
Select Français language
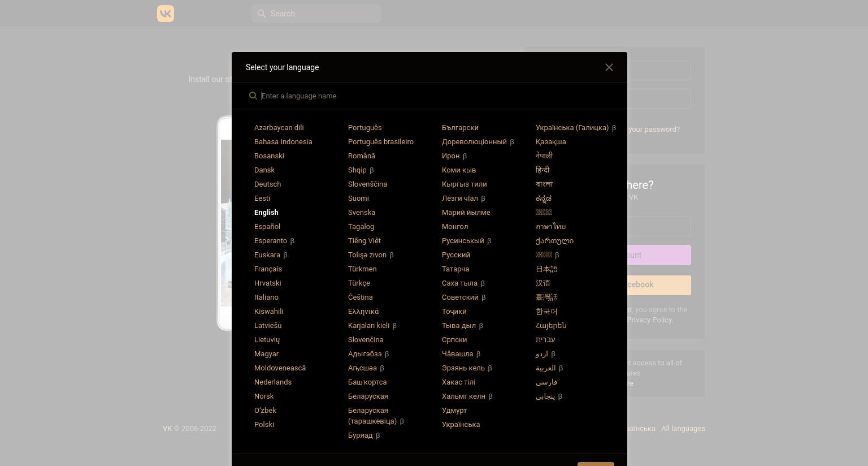268,269
